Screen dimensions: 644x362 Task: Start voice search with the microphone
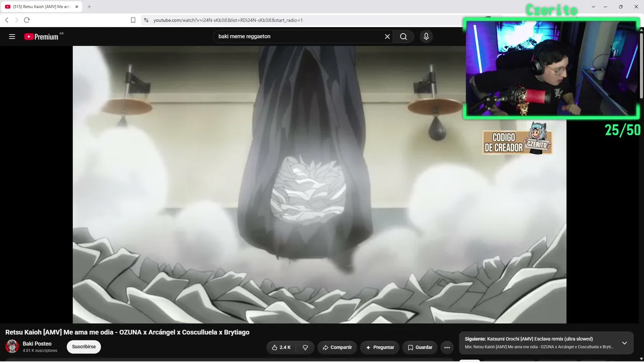click(x=426, y=37)
